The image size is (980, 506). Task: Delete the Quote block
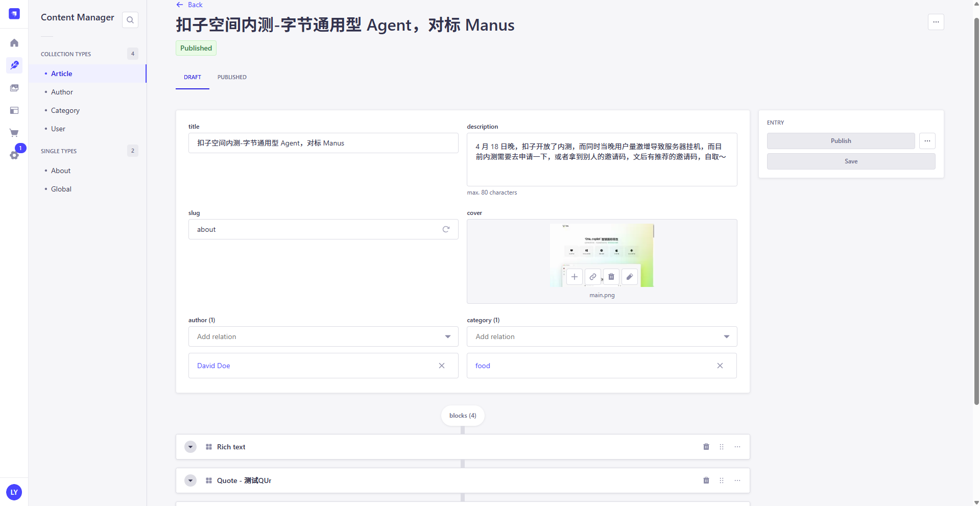[706, 480]
